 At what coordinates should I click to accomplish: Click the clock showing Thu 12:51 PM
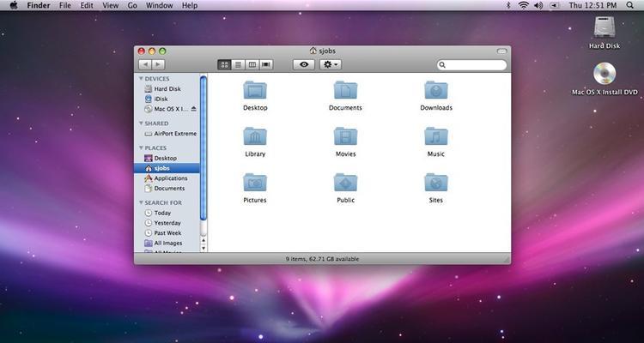(x=592, y=5)
